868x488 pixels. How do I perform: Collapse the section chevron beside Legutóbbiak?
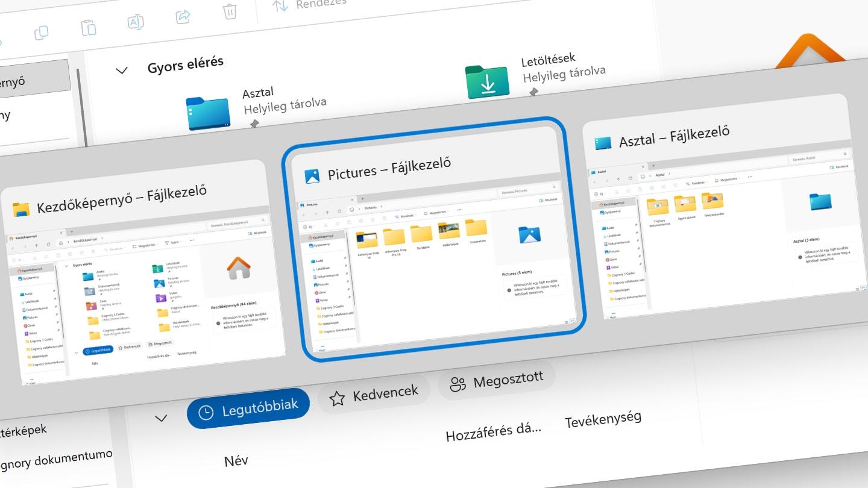tap(160, 418)
